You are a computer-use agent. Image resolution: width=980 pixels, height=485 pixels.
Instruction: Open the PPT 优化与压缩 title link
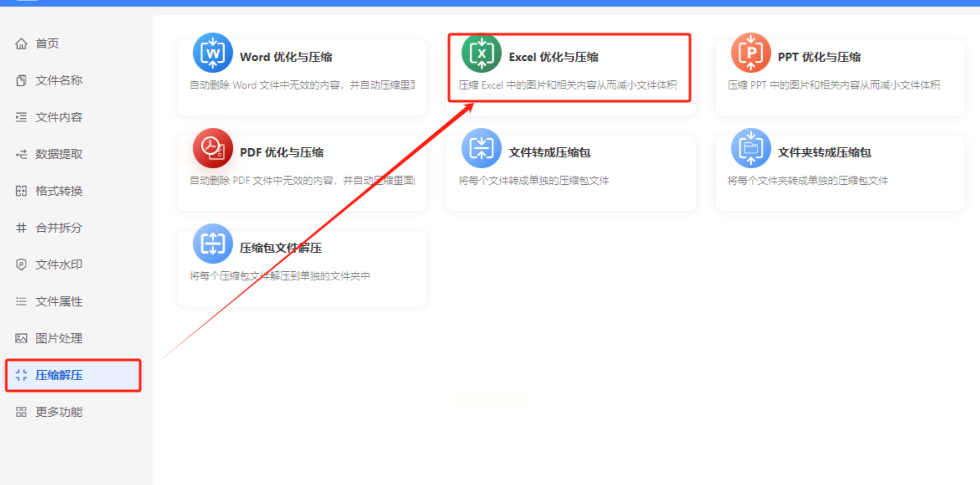click(x=819, y=57)
